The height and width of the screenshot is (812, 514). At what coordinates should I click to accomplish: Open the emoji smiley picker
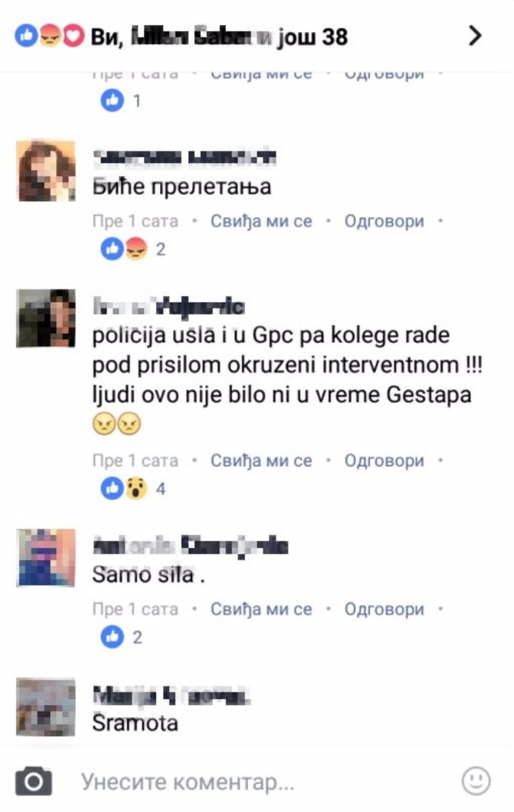point(476,781)
